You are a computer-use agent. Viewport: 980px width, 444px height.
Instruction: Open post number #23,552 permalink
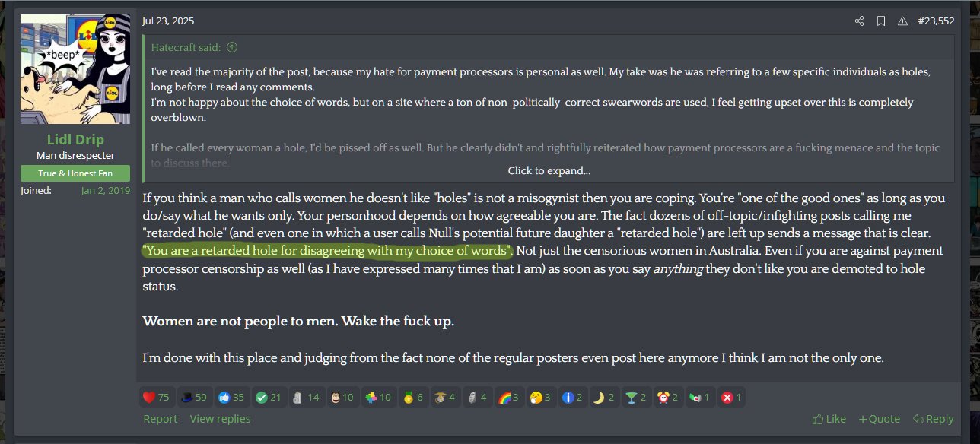point(936,21)
